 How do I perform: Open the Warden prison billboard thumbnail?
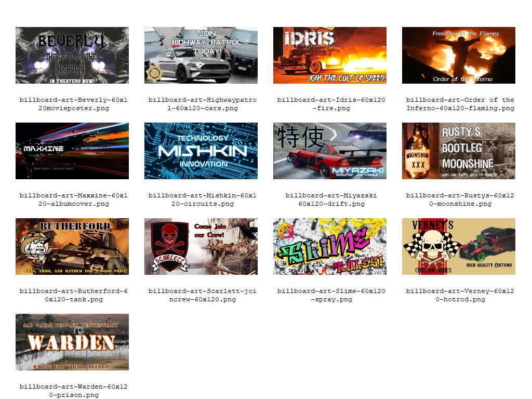click(x=72, y=342)
